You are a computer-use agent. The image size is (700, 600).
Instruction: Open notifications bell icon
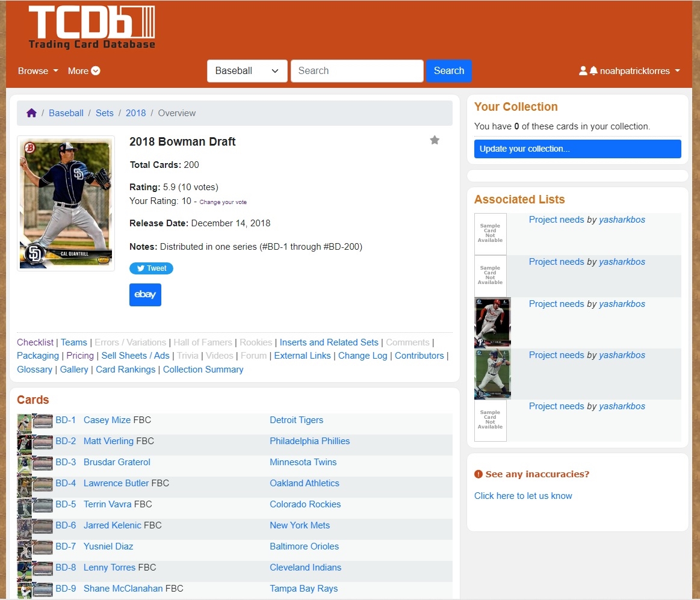click(593, 70)
